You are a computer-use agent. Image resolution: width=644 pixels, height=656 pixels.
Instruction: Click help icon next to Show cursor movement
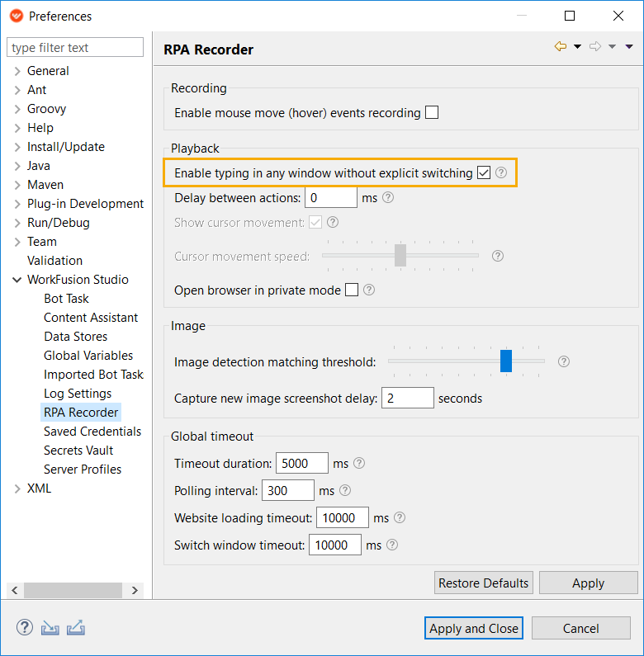click(333, 222)
